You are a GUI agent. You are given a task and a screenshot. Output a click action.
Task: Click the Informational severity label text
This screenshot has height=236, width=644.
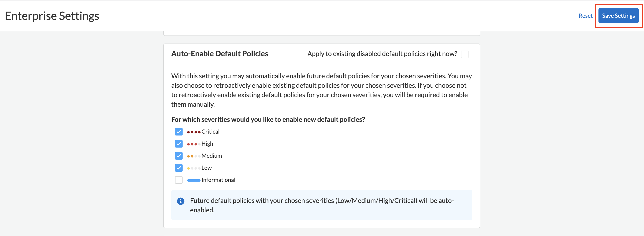218,180
